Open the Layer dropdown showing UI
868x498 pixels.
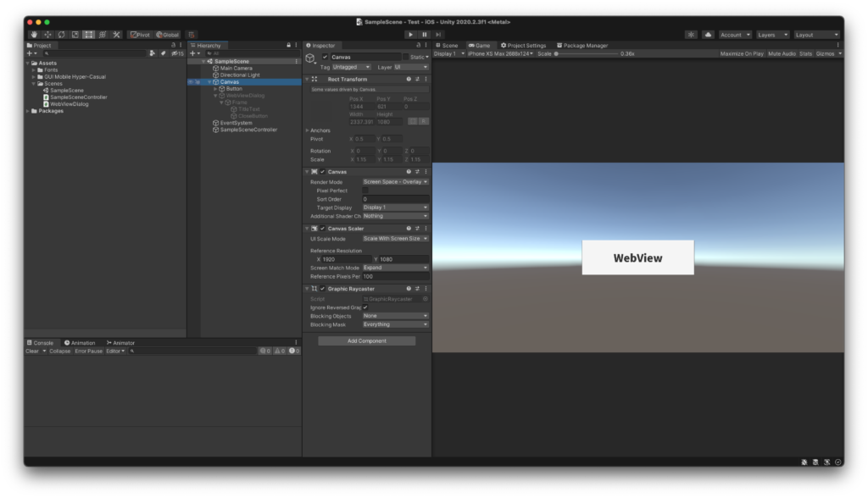coord(411,67)
